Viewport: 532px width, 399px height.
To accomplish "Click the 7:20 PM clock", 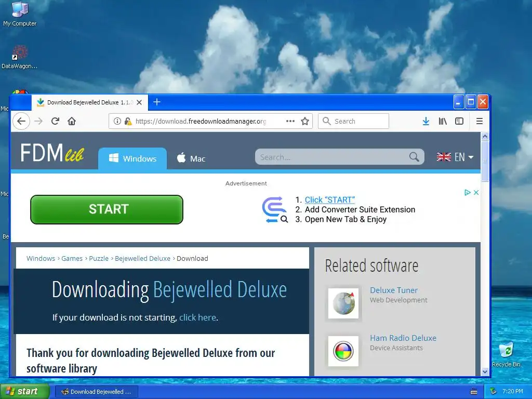I will pos(513,392).
